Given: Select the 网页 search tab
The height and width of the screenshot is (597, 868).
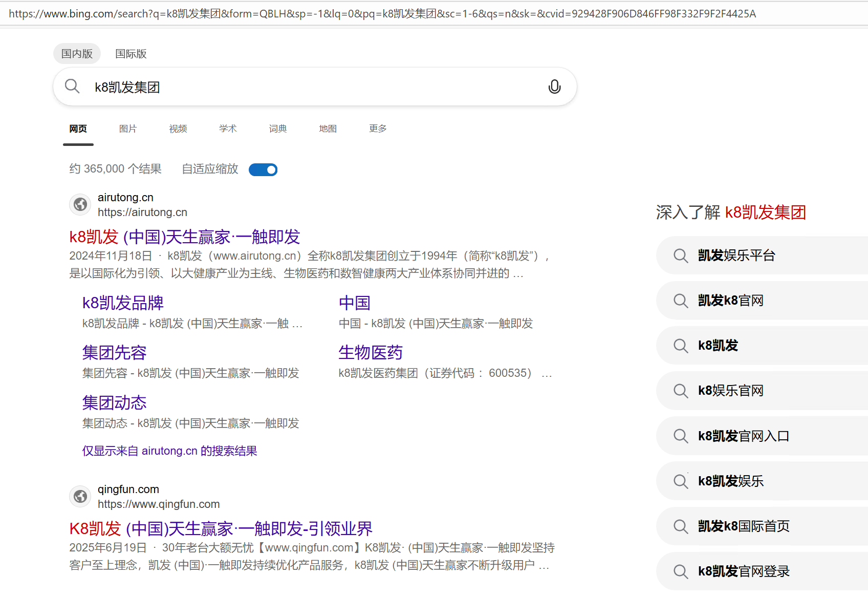Looking at the screenshot, I should [x=78, y=129].
